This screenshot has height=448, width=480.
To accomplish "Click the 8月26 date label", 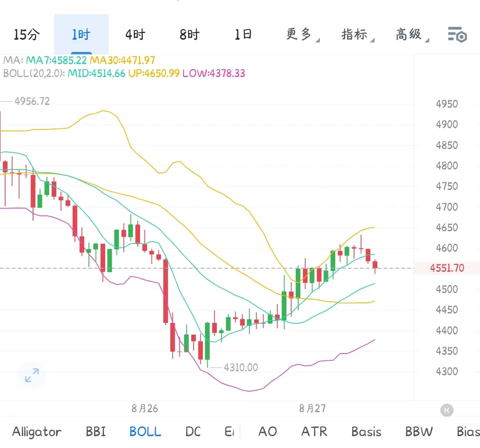I will tap(145, 409).
